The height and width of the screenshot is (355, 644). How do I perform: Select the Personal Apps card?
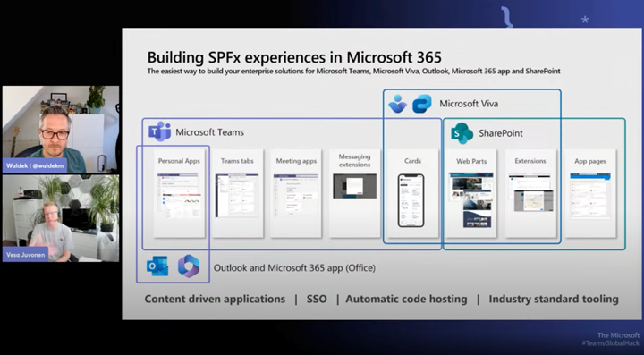[x=179, y=193]
